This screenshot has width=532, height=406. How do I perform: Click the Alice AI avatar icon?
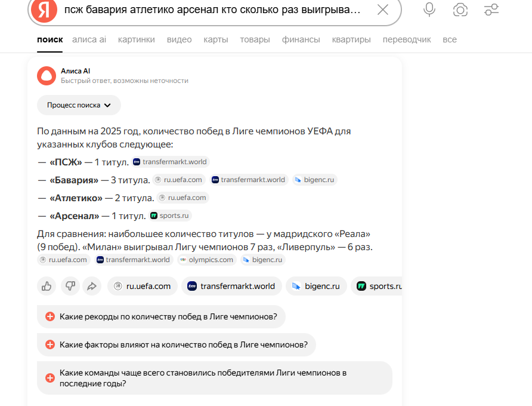coord(47,76)
